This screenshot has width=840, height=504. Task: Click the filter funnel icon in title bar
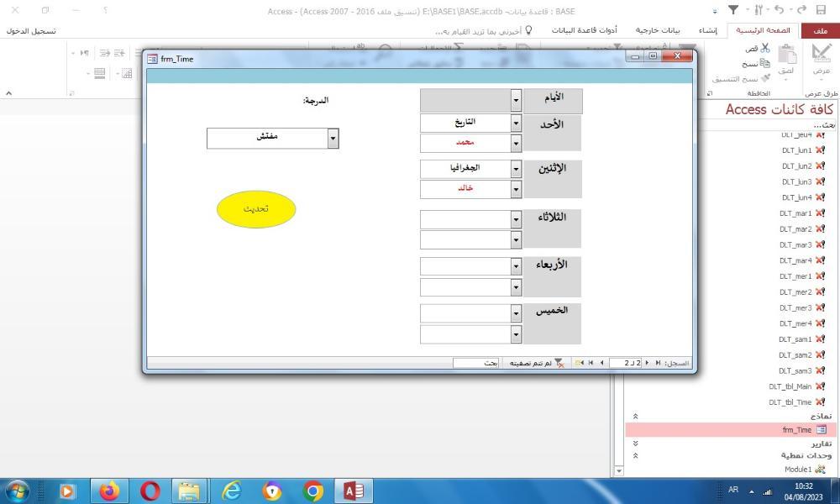click(x=733, y=9)
